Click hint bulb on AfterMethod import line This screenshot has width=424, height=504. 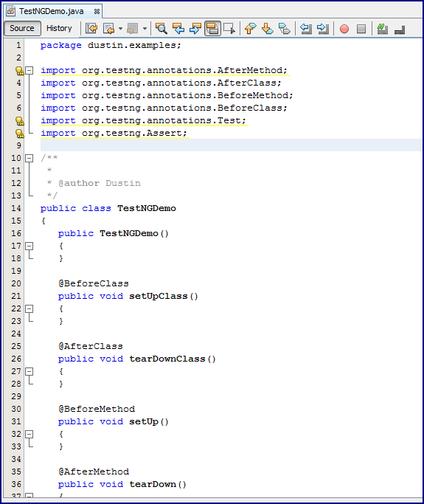pos(20,70)
